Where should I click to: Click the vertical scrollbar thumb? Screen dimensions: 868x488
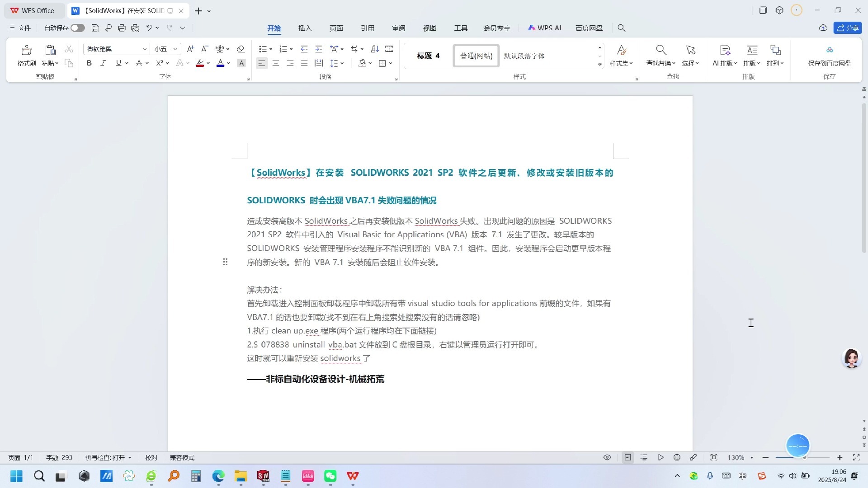point(864,178)
